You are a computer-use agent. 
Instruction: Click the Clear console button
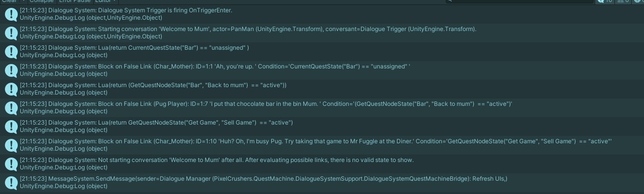(x=9, y=1)
